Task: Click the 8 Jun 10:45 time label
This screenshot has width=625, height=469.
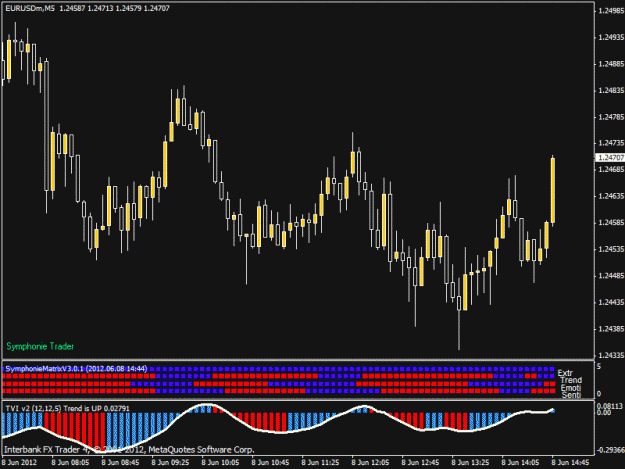Action: pyautogui.click(x=270, y=463)
